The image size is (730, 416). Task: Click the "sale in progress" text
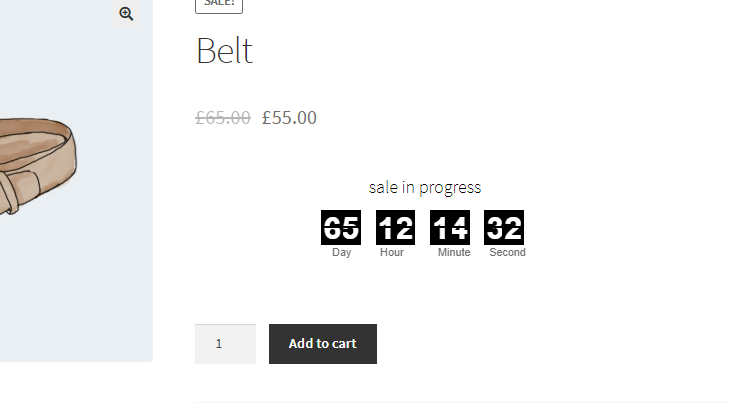(424, 187)
